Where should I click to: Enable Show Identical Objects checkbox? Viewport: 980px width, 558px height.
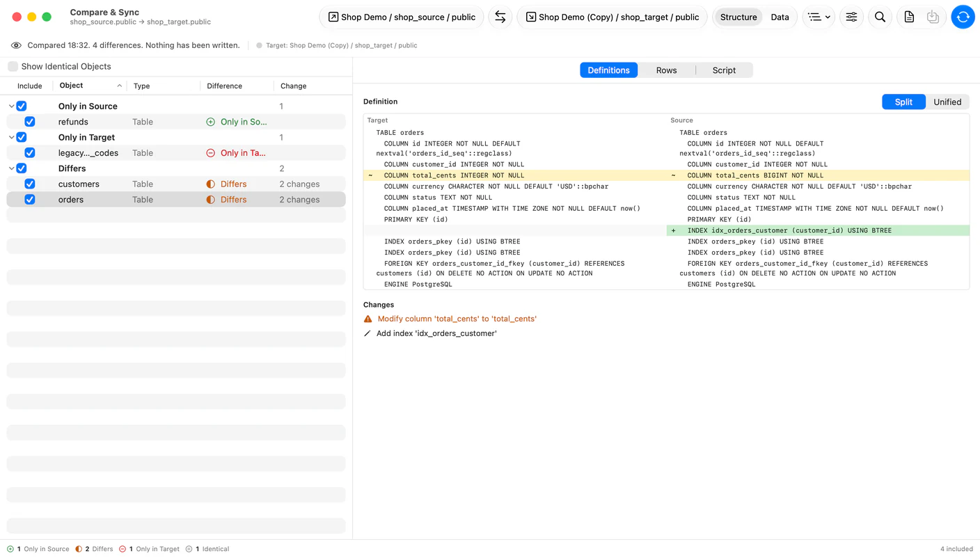(x=13, y=67)
